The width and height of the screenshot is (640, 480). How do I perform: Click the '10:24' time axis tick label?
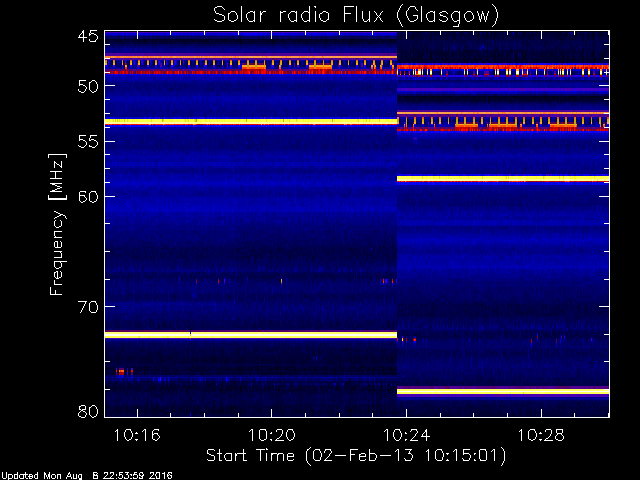point(407,436)
